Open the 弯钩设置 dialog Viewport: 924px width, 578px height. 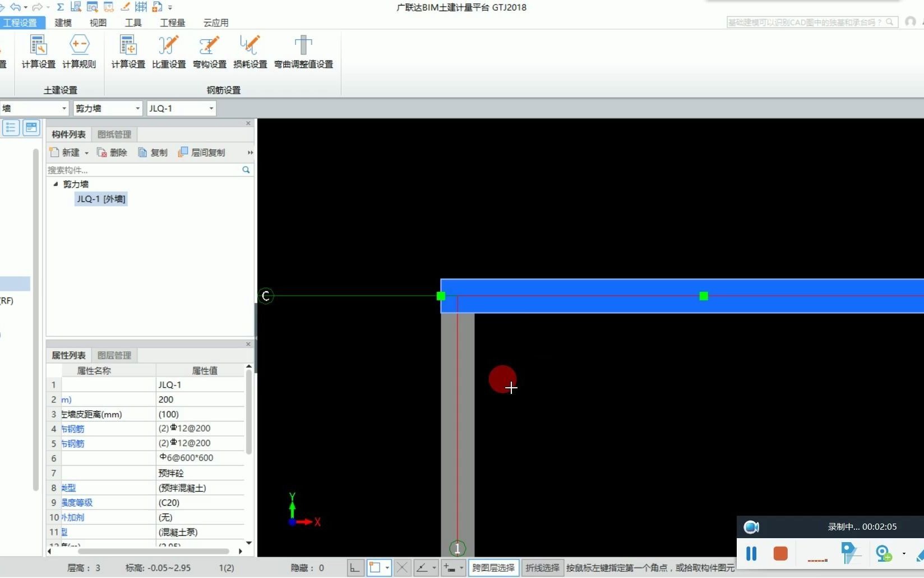point(210,52)
